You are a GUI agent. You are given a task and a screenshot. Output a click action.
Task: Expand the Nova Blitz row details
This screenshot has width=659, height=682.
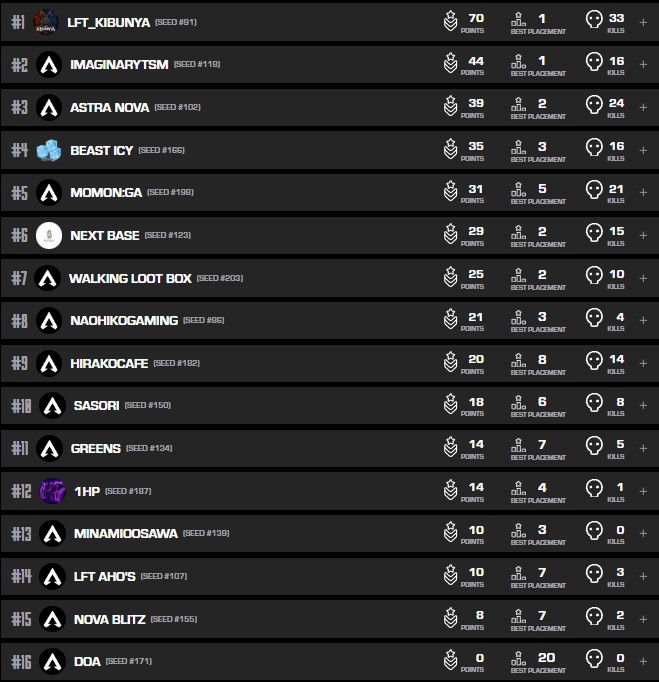(643, 619)
